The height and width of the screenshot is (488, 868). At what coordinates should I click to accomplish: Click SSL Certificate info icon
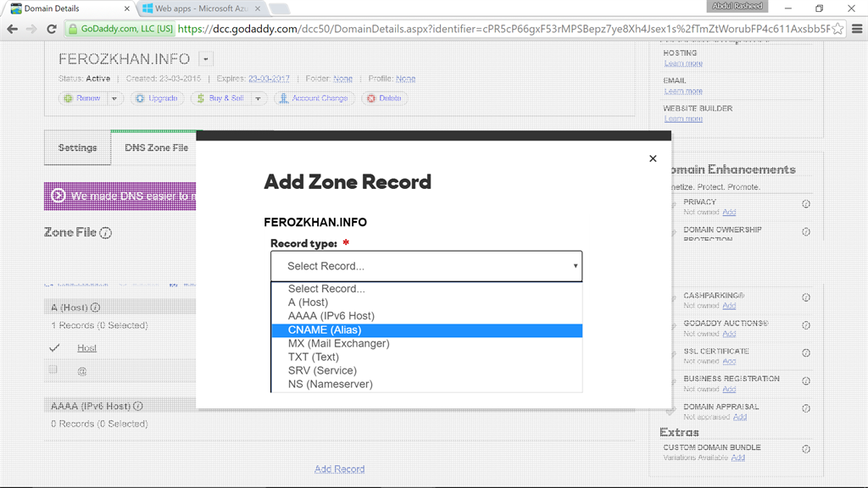[806, 353]
